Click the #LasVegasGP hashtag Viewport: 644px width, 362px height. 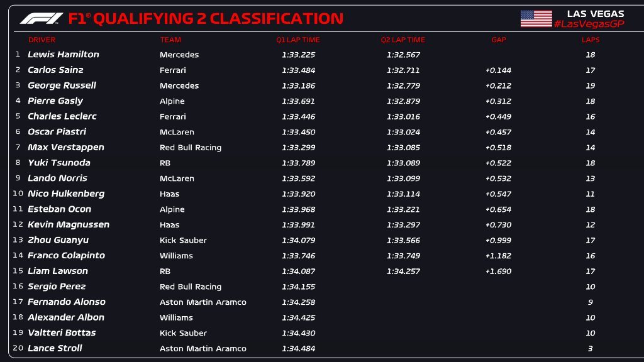589,23
